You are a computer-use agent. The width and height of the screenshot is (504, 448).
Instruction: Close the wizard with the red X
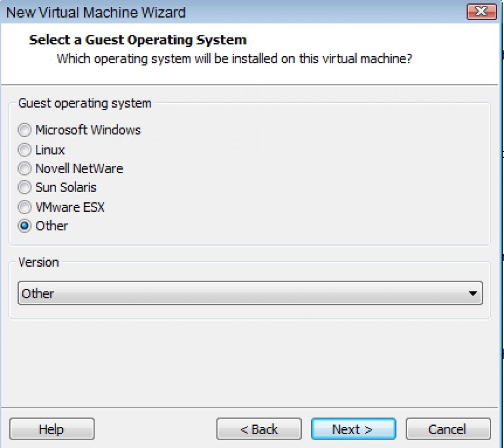click(481, 11)
